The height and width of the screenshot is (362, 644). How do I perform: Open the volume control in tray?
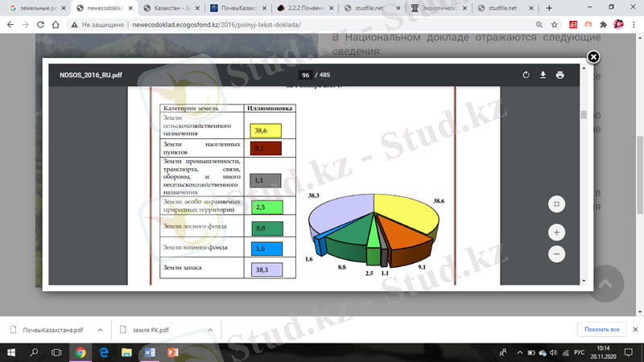554,352
